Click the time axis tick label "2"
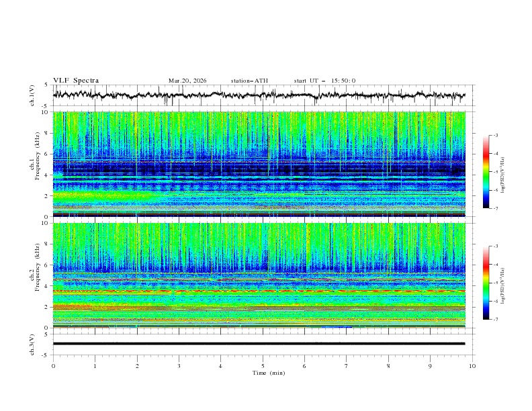This screenshot has height=411, width=532. tap(137, 366)
